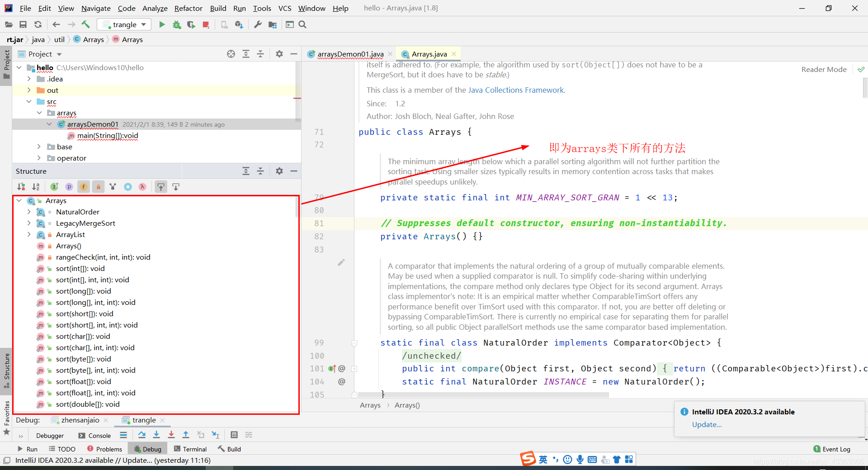
Task: Step Out with the blue up arrow
Action: tap(186, 435)
